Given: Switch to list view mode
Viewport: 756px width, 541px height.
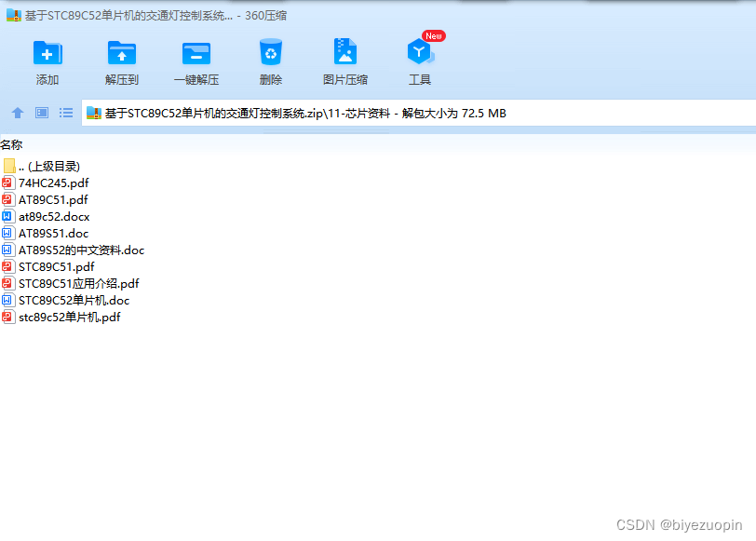Looking at the screenshot, I should tap(66, 113).
